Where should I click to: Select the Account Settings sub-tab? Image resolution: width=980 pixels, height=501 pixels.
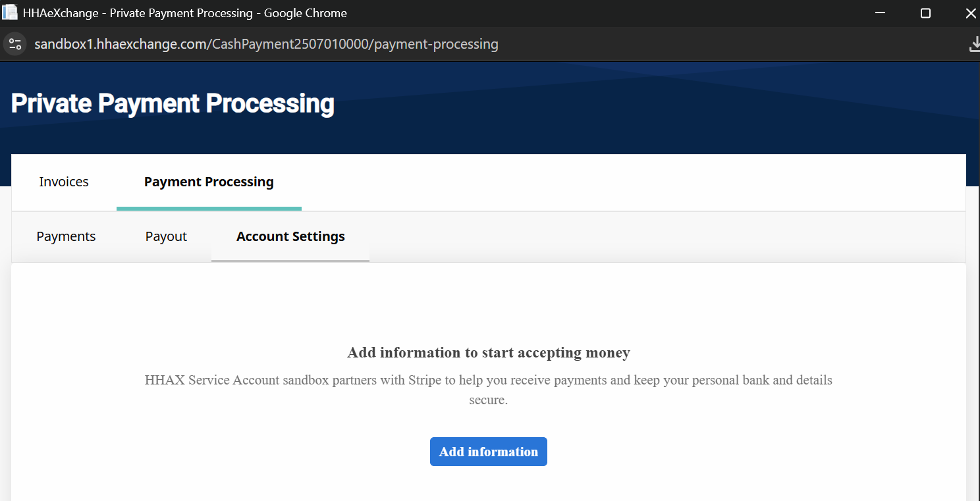[290, 236]
